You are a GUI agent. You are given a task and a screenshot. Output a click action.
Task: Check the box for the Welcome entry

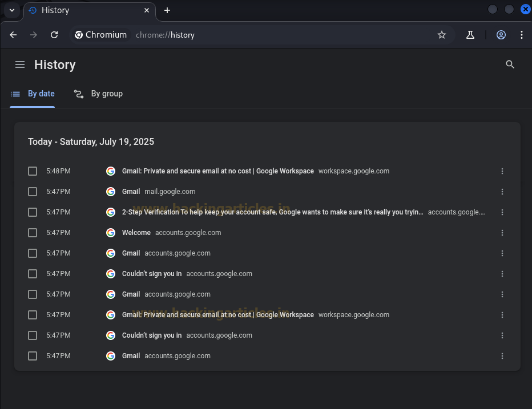[33, 233]
